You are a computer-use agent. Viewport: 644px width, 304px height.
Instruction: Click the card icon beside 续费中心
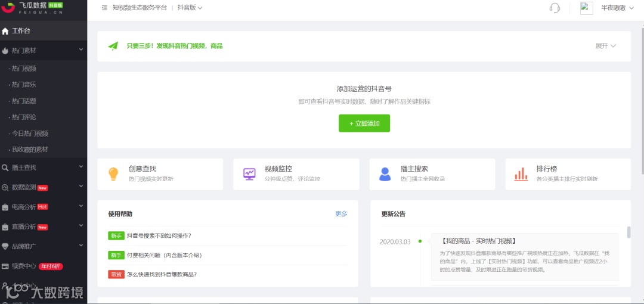(x=5, y=266)
